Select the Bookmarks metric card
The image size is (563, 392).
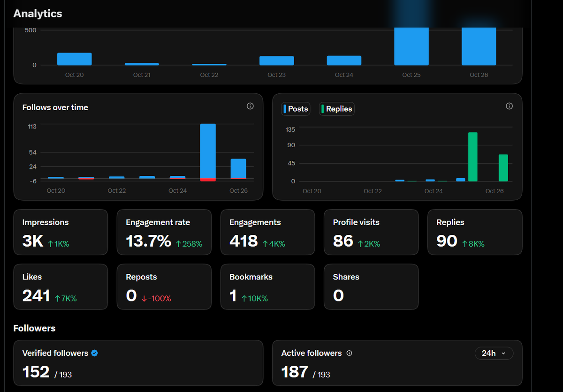[268, 287]
